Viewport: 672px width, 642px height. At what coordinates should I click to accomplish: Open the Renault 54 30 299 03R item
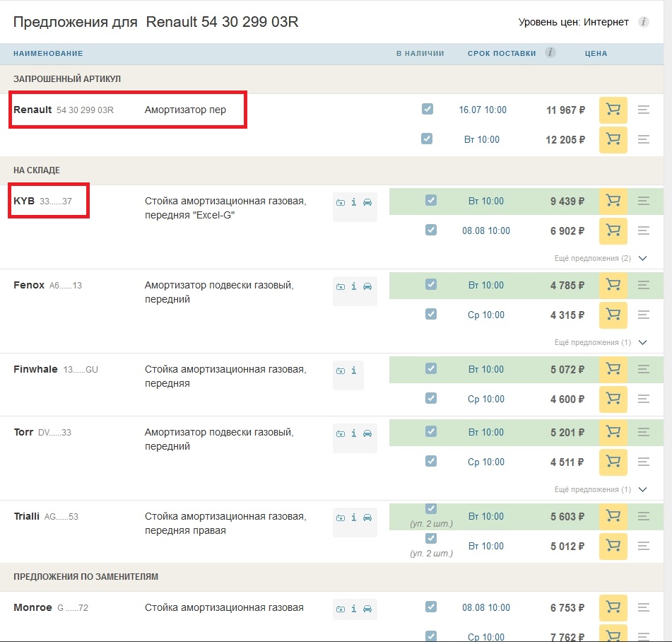pyautogui.click(x=64, y=110)
